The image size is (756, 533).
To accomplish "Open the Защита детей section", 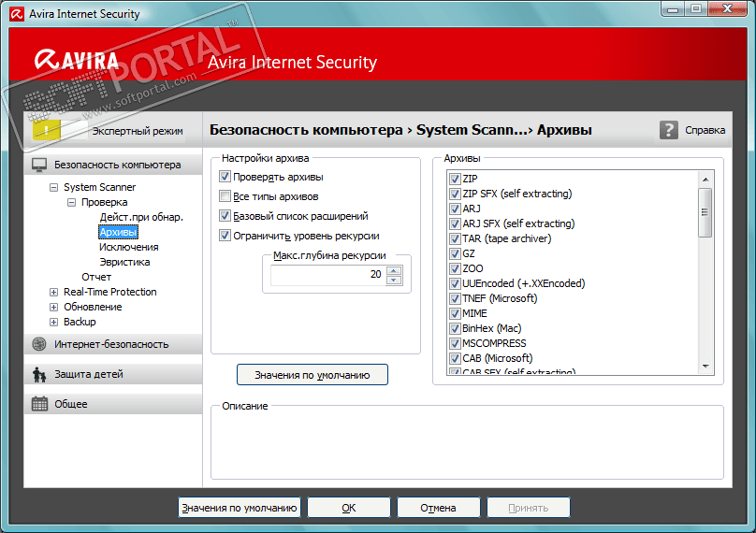I will coord(113,374).
